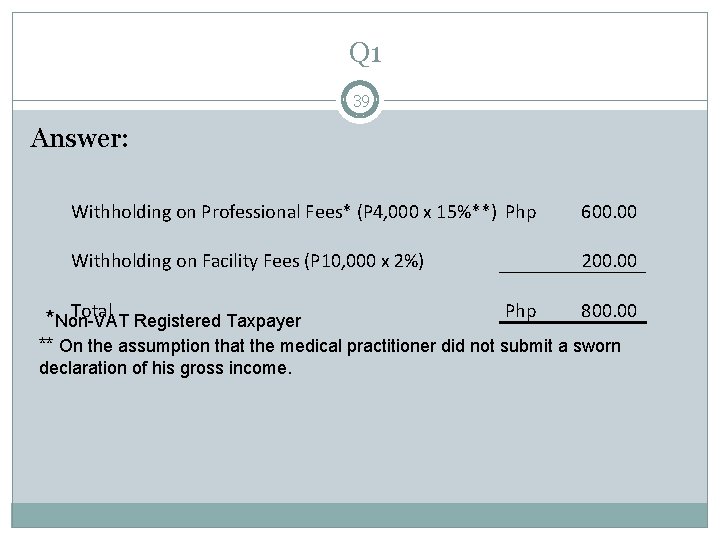Click the sworn declaration assumption footnote
The image size is (720, 540).
330,357
